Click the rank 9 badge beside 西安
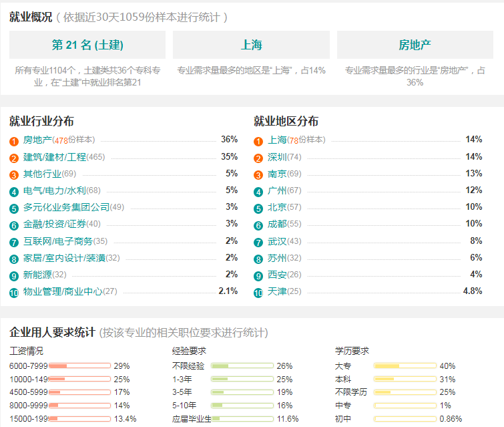 258,276
